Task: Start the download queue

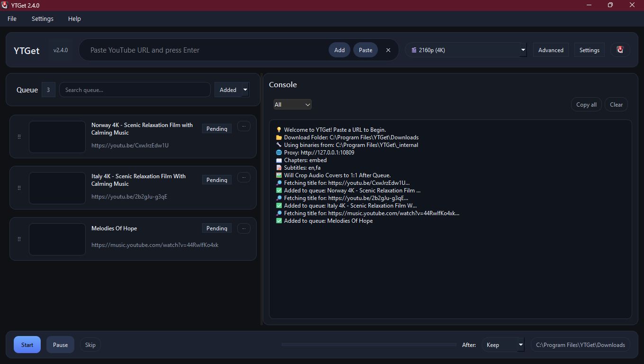Action: [x=27, y=345]
